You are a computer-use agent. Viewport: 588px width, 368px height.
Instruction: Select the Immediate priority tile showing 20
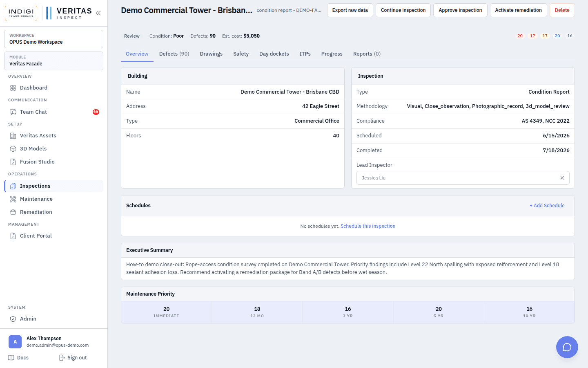pos(166,312)
